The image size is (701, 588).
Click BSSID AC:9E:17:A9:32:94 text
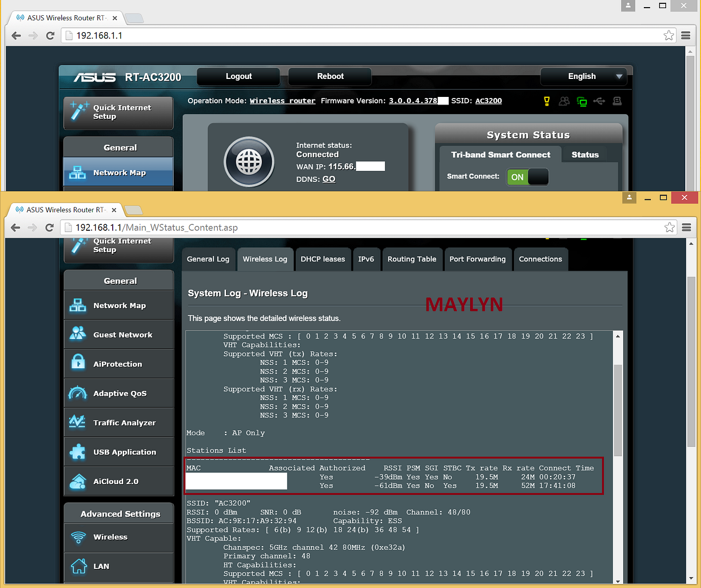point(242,521)
